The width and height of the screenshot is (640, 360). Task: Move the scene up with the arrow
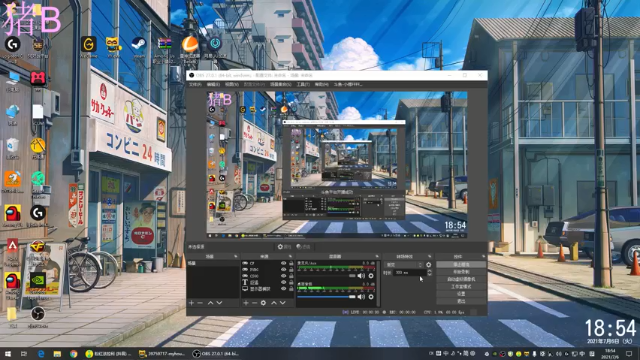coord(210,303)
